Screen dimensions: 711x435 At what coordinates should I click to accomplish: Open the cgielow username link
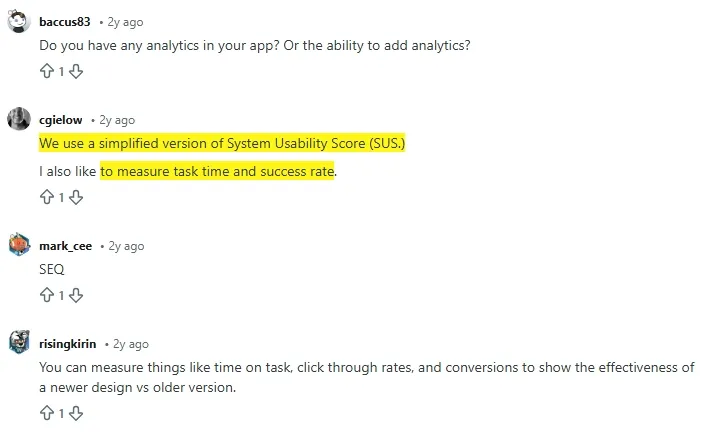(61, 119)
